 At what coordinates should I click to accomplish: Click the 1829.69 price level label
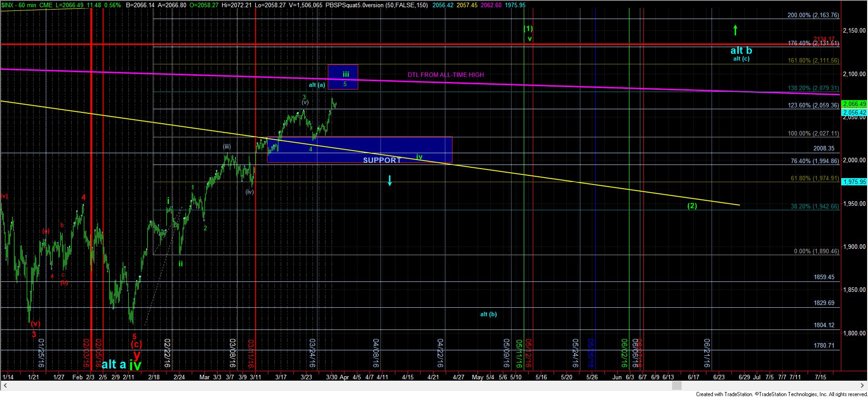tap(824, 303)
